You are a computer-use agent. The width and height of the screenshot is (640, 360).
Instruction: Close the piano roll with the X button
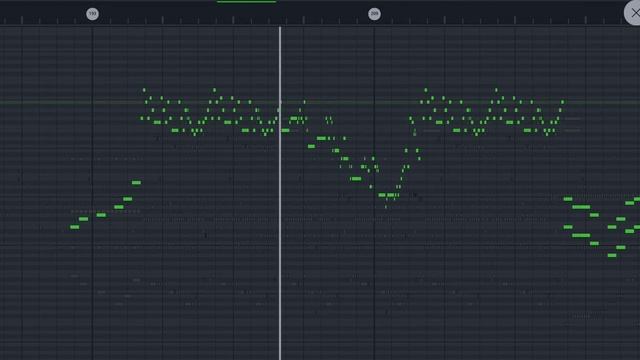(x=633, y=13)
